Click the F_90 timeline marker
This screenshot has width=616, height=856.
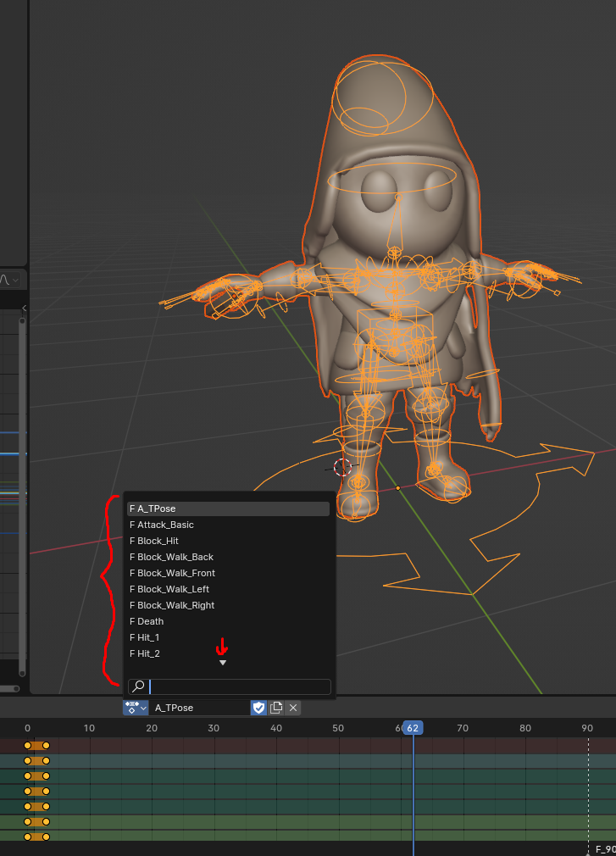point(604,849)
